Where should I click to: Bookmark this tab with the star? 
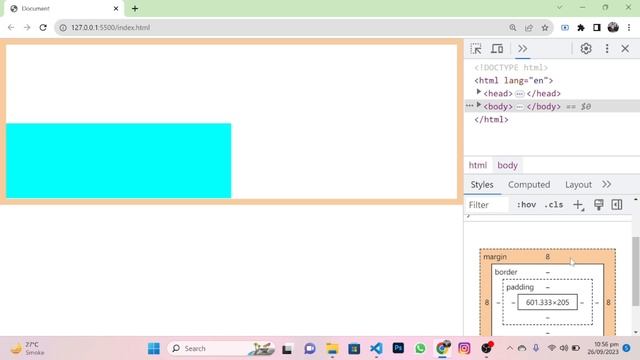545,27
